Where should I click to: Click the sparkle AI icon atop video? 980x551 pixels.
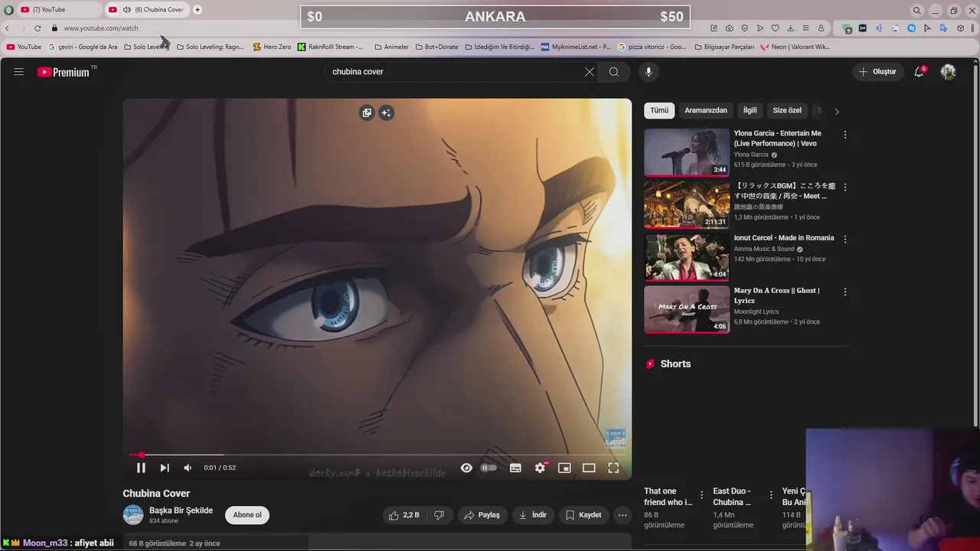(x=387, y=112)
